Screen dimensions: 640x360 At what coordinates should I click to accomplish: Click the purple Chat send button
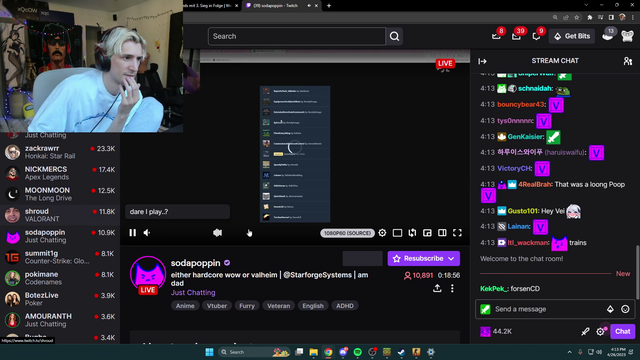[x=623, y=331]
